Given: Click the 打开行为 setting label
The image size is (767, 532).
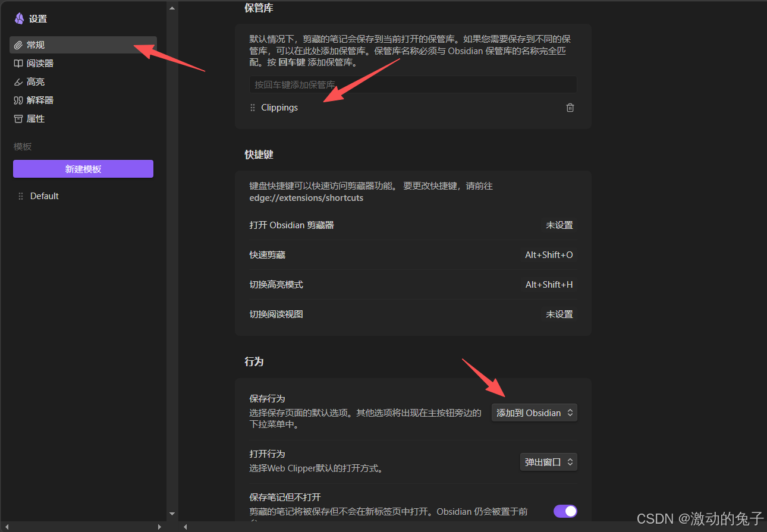Looking at the screenshot, I should tap(267, 454).
